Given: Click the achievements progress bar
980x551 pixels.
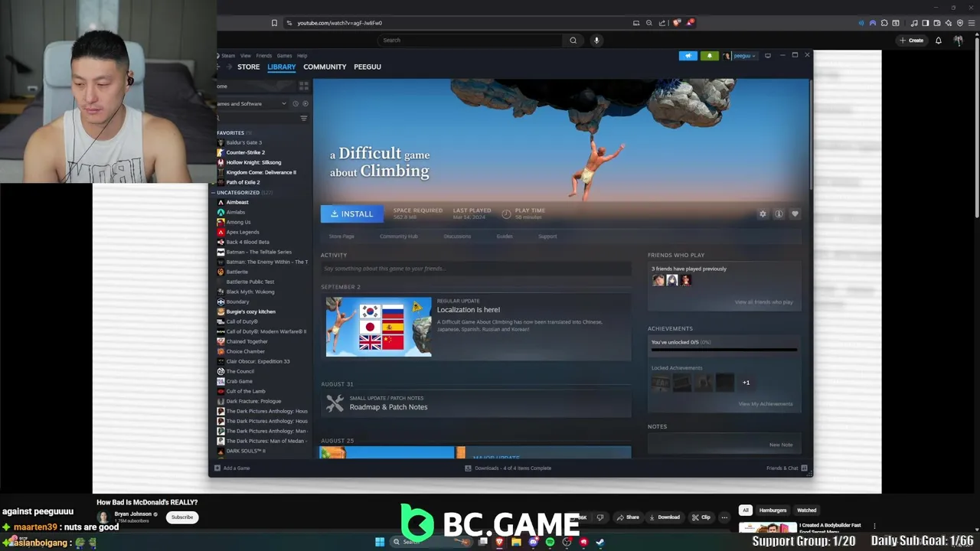Looking at the screenshot, I should coord(724,350).
